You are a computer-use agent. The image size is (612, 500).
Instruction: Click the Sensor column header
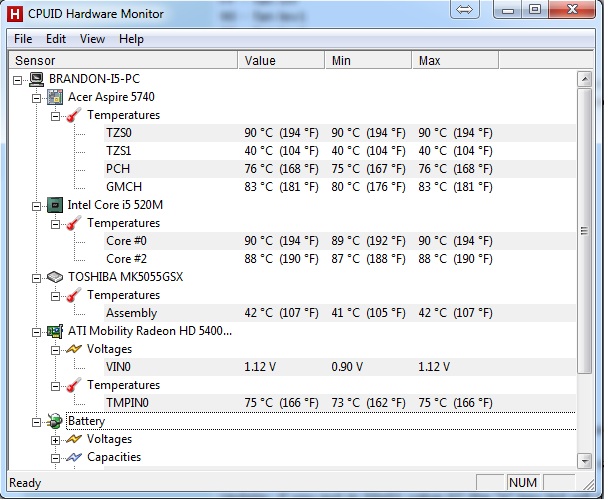[x=123, y=60]
